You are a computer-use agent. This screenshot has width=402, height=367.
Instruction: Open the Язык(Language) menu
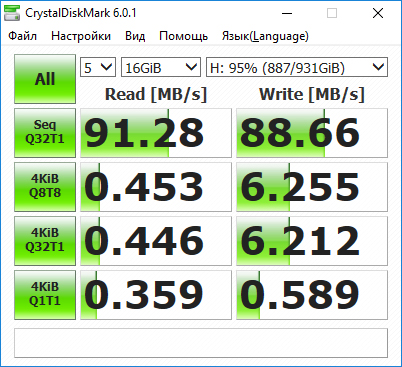click(x=265, y=36)
